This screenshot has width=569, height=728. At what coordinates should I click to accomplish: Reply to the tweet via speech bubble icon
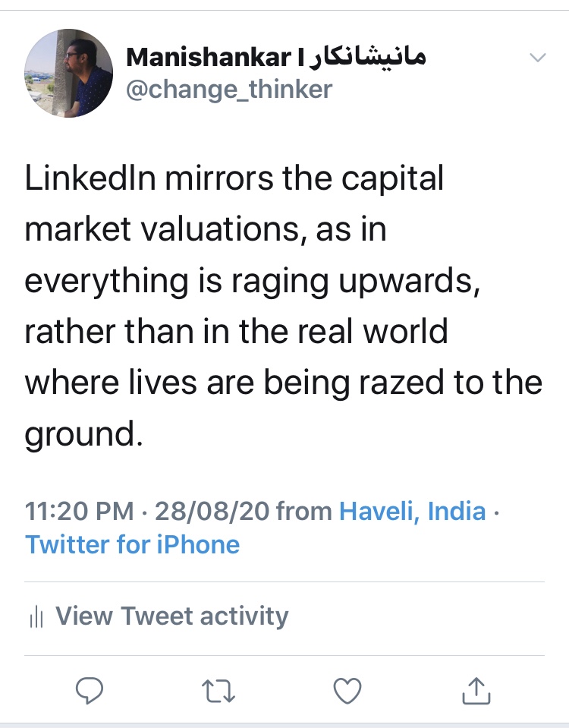coord(90,690)
